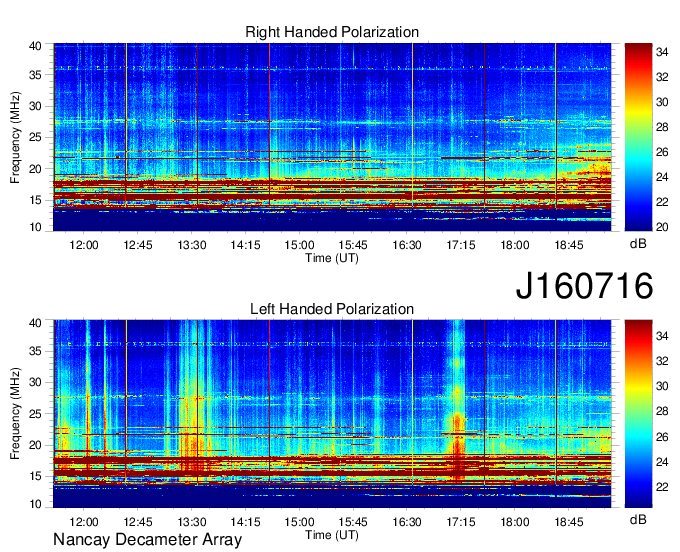The height and width of the screenshot is (552, 680).
Task: Click the Right Handed spectrogram image
Action: pos(332,137)
